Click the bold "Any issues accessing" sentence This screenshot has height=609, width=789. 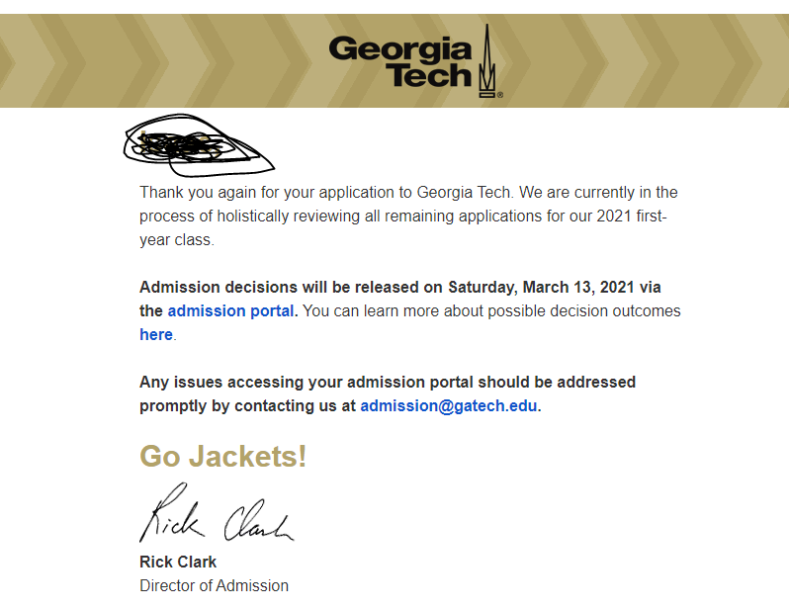pos(387,394)
